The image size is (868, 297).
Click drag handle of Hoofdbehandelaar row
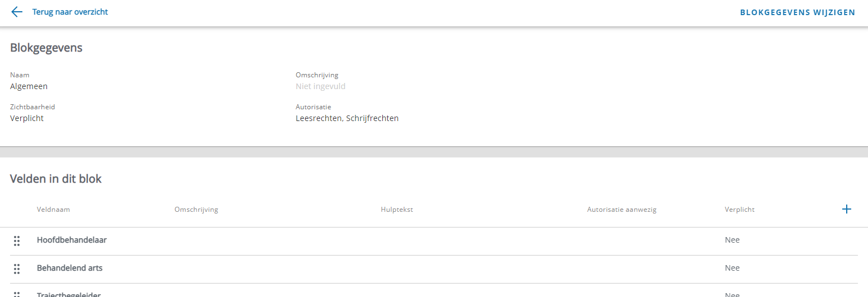coord(17,240)
